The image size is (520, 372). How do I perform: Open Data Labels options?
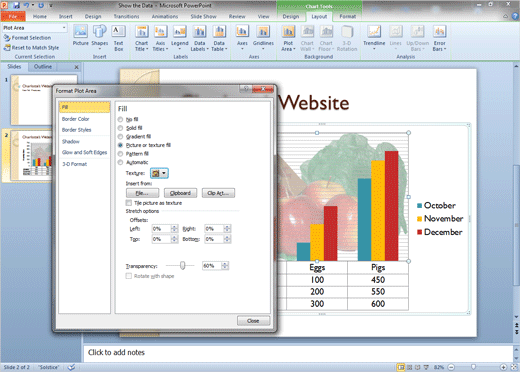point(199,38)
